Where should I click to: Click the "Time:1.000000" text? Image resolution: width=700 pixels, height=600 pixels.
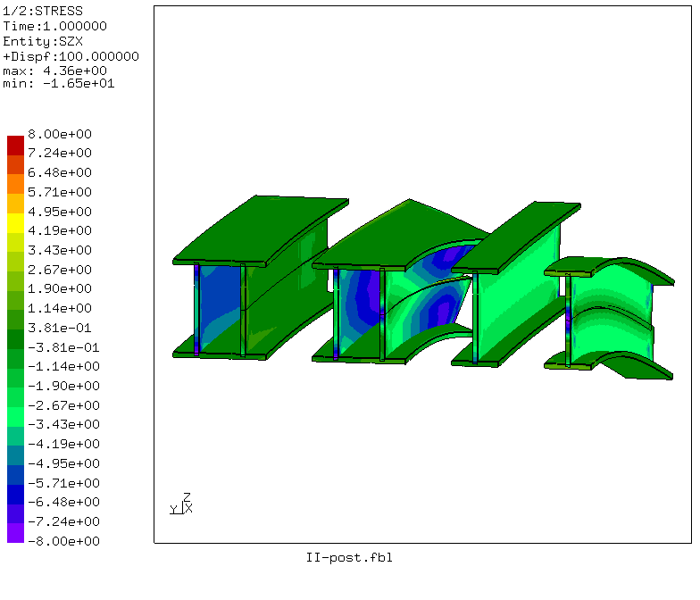tap(55, 26)
